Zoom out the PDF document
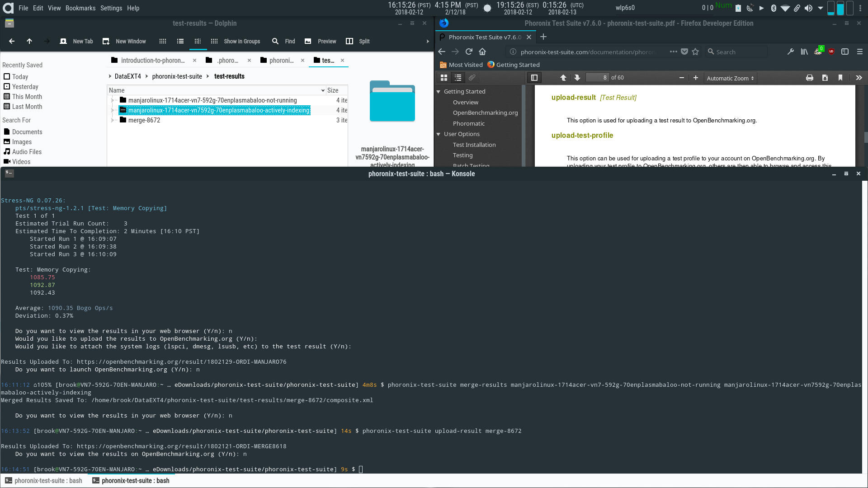The height and width of the screenshot is (488, 868). click(682, 78)
